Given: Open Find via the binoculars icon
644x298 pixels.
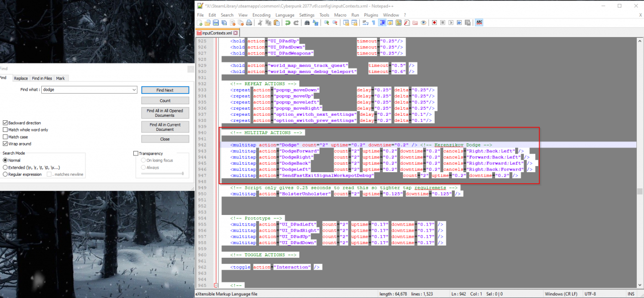Looking at the screenshot, I should pos(307,23).
